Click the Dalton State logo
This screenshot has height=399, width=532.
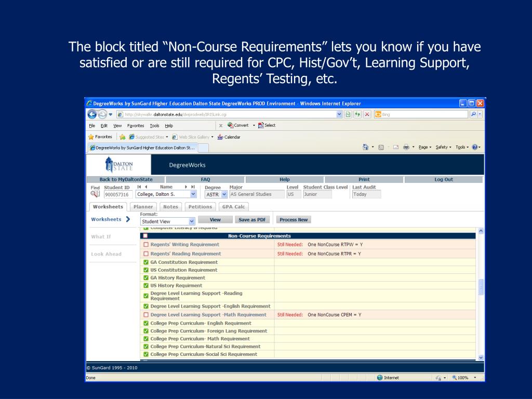[x=119, y=165]
